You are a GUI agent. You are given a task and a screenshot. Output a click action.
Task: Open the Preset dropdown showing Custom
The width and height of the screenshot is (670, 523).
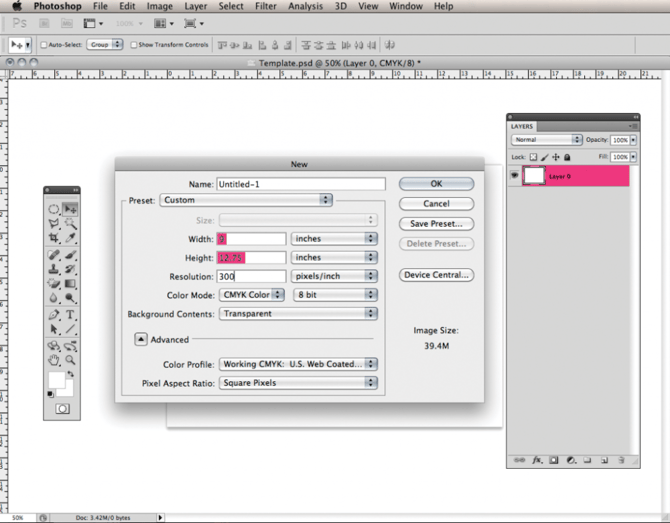(x=246, y=200)
